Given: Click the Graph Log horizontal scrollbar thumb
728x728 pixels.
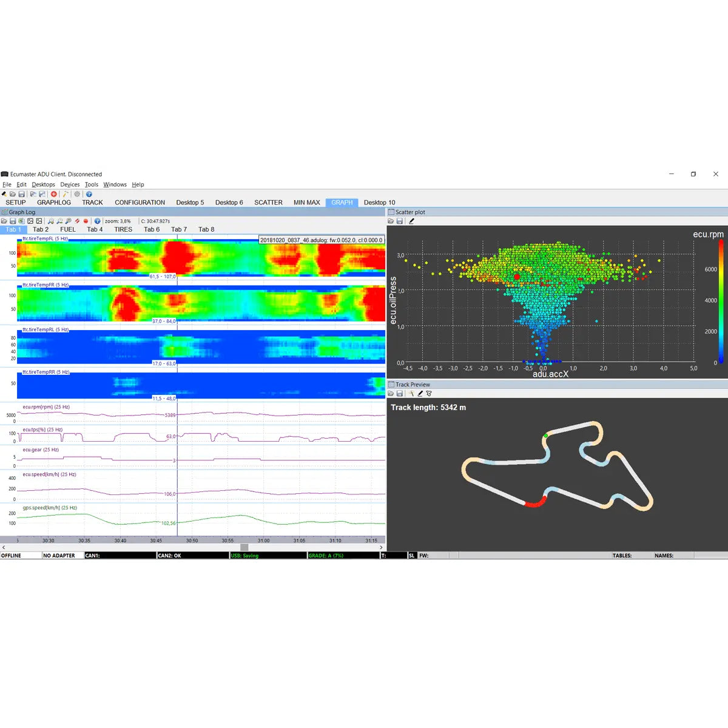Looking at the screenshot, I should 244,547.
